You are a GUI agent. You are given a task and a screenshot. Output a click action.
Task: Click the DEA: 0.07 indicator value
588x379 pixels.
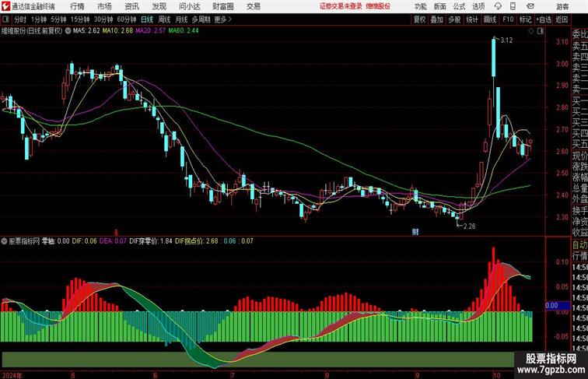click(x=113, y=241)
